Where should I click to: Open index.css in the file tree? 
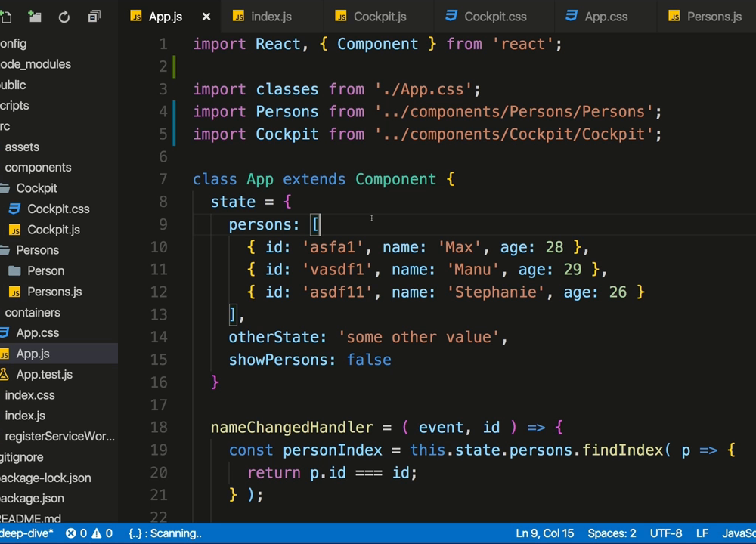coord(30,395)
